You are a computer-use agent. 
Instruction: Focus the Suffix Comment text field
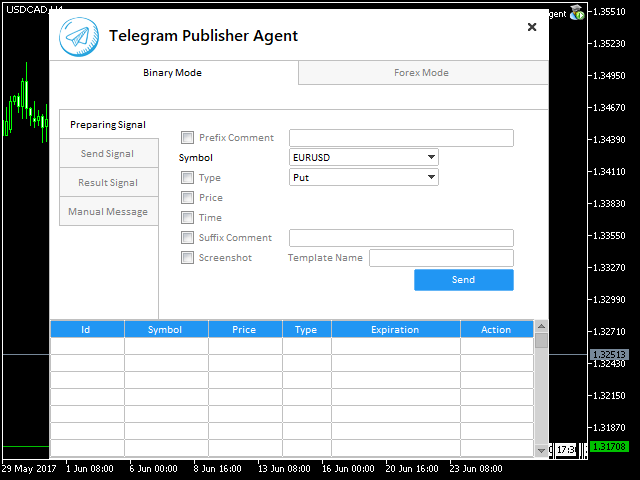tap(401, 238)
